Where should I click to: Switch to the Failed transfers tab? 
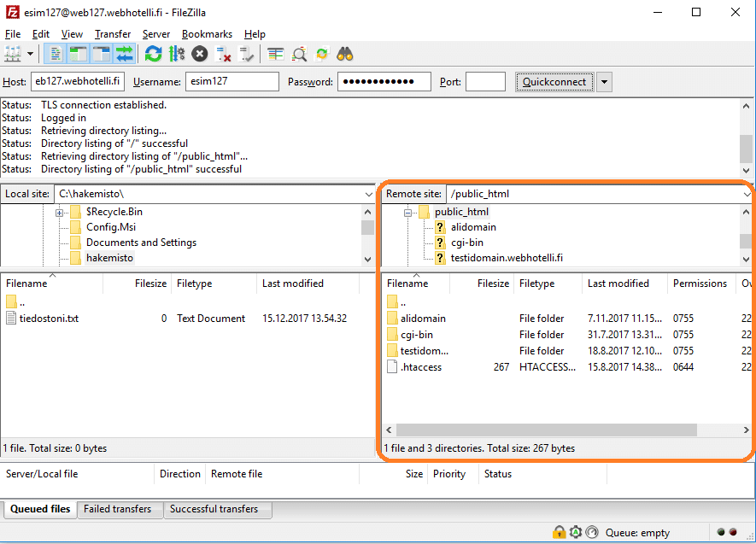pyautogui.click(x=118, y=509)
